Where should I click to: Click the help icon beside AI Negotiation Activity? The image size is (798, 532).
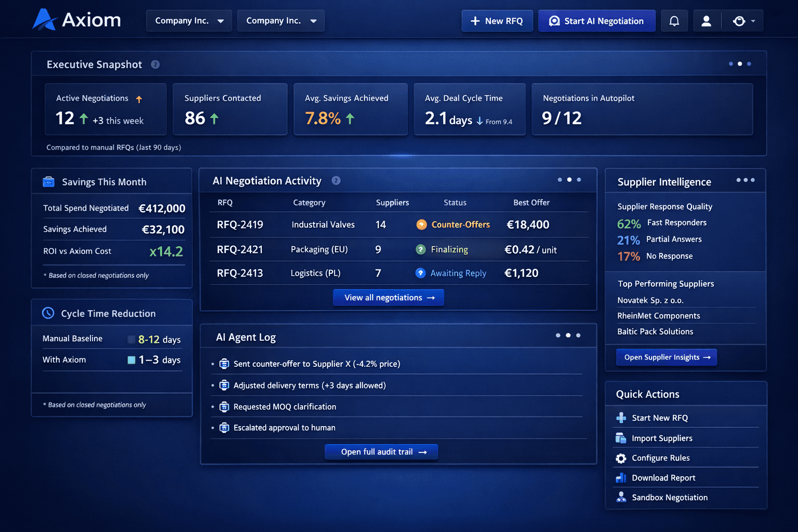click(336, 181)
